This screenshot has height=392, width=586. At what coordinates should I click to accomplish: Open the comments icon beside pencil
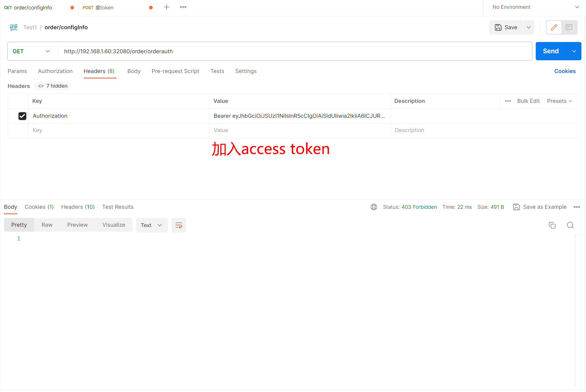click(x=569, y=27)
